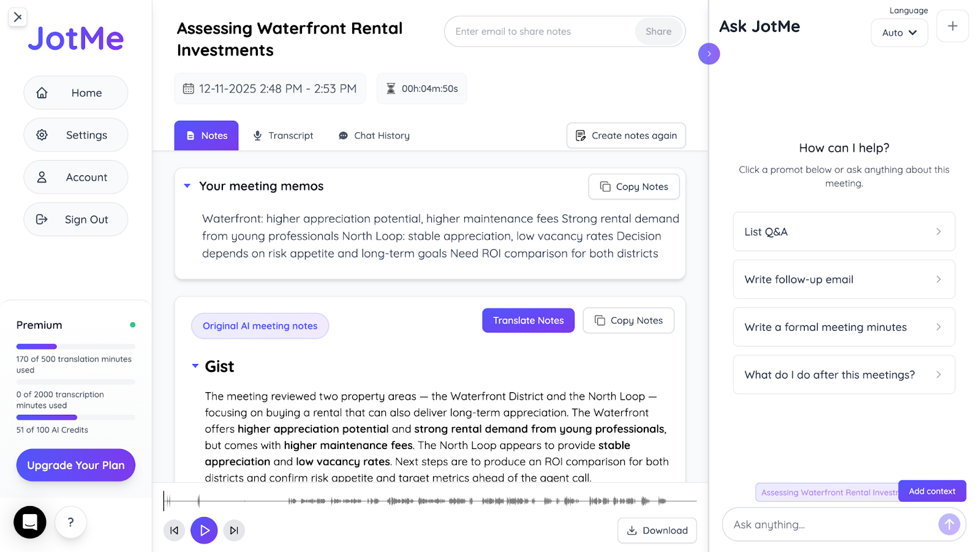This screenshot has width=980, height=552.
Task: Copy Notes from the meeting memos card
Action: tap(634, 186)
